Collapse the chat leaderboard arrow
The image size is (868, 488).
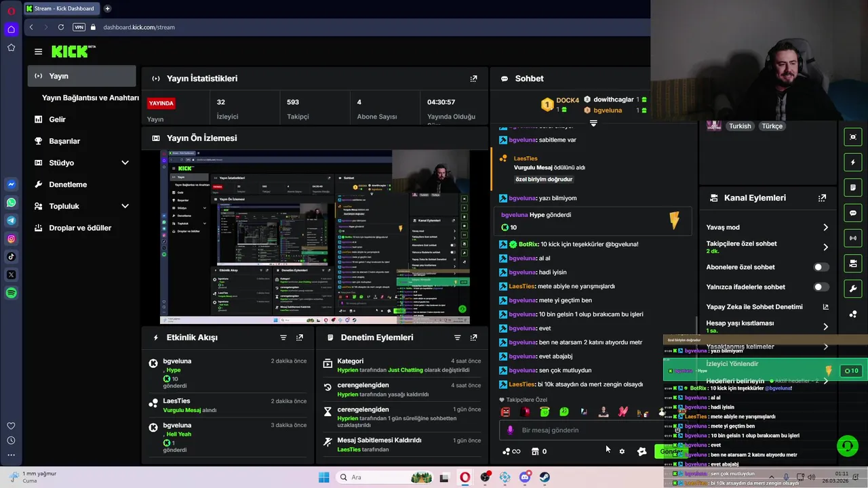(x=593, y=123)
